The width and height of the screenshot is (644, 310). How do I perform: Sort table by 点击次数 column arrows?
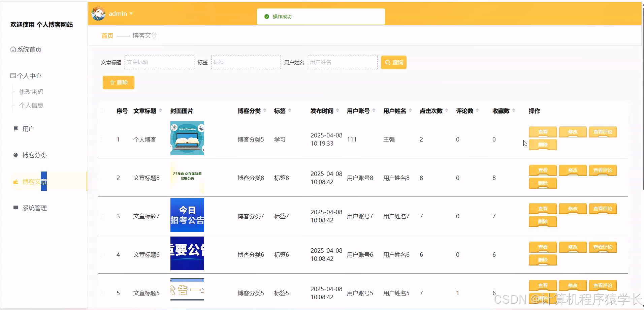coord(447,111)
